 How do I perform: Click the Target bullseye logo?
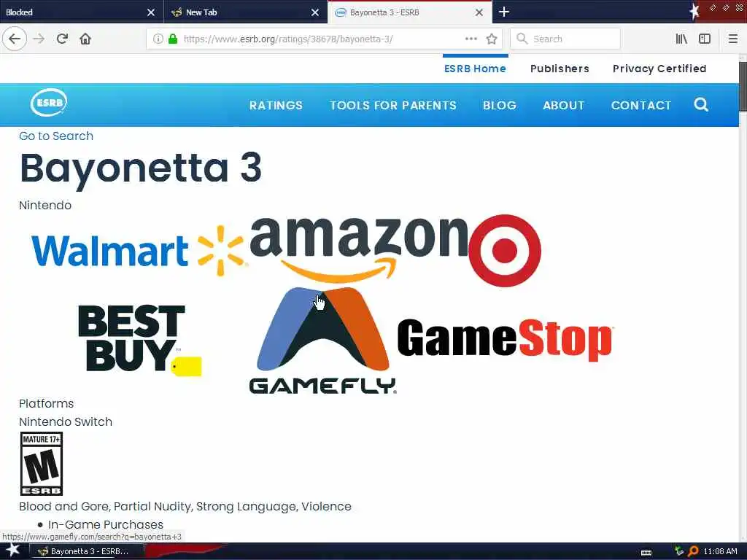[x=505, y=251]
